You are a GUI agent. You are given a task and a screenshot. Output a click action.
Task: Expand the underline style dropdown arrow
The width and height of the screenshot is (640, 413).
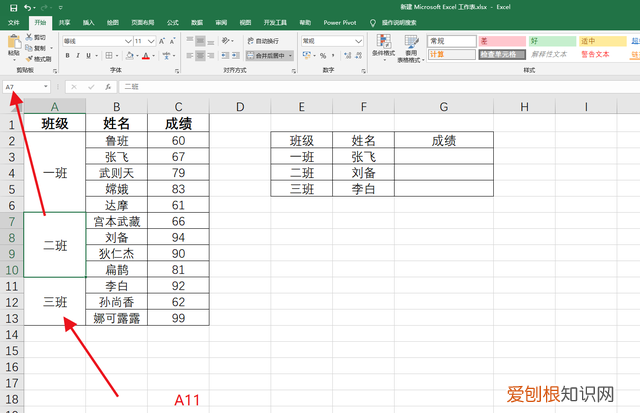97,56
